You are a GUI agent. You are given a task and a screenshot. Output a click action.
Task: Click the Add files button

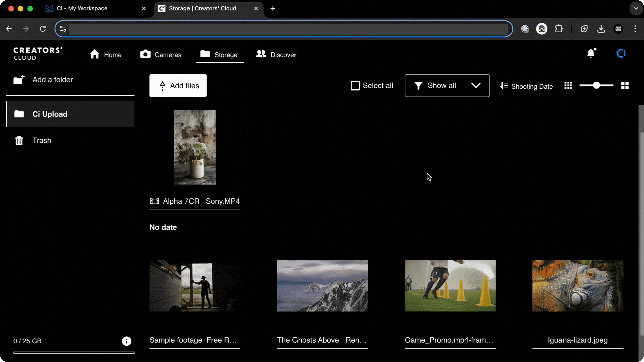[x=178, y=85]
